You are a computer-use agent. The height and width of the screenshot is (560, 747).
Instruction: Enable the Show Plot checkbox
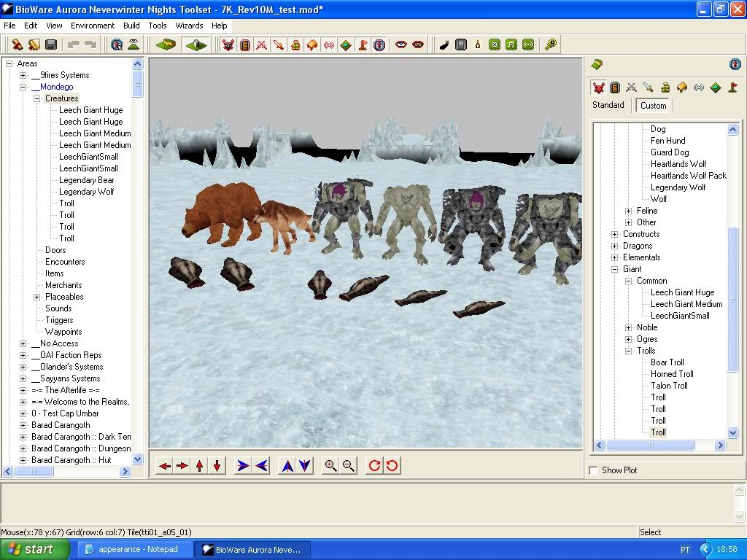594,470
